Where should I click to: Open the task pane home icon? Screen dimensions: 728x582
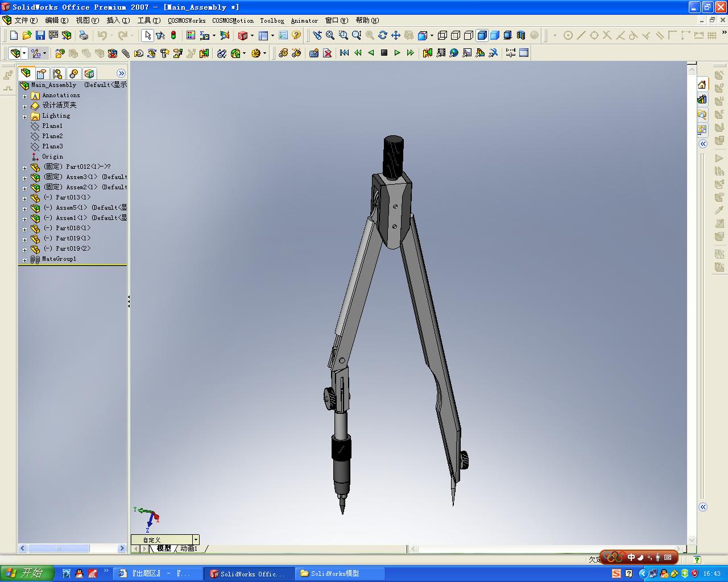tap(702, 85)
